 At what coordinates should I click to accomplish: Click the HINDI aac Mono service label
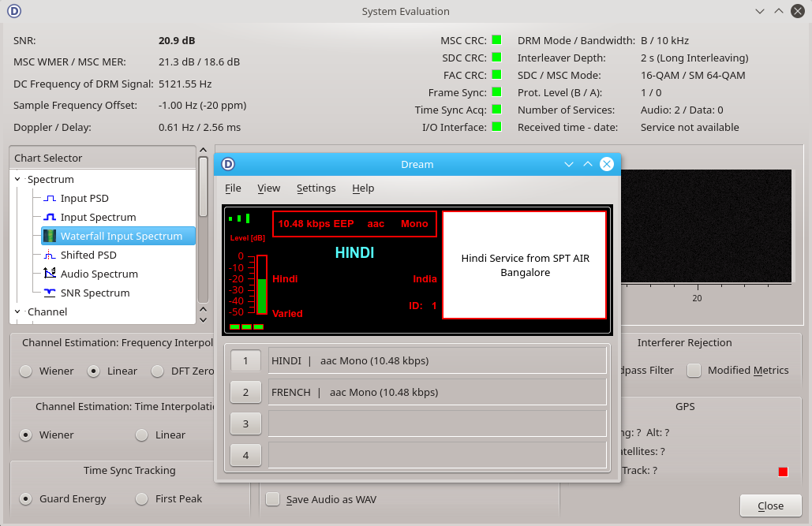pyautogui.click(x=437, y=361)
